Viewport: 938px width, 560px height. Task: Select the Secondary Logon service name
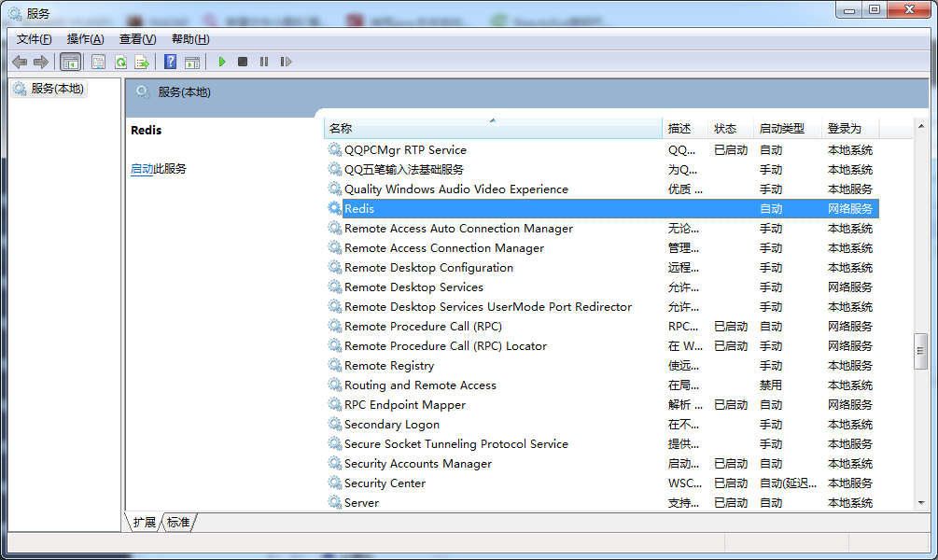tap(391, 424)
